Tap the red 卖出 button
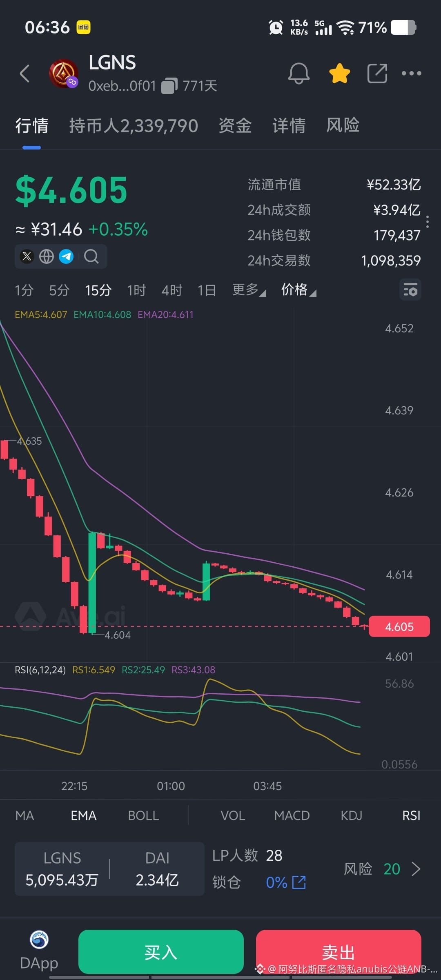 [339, 952]
